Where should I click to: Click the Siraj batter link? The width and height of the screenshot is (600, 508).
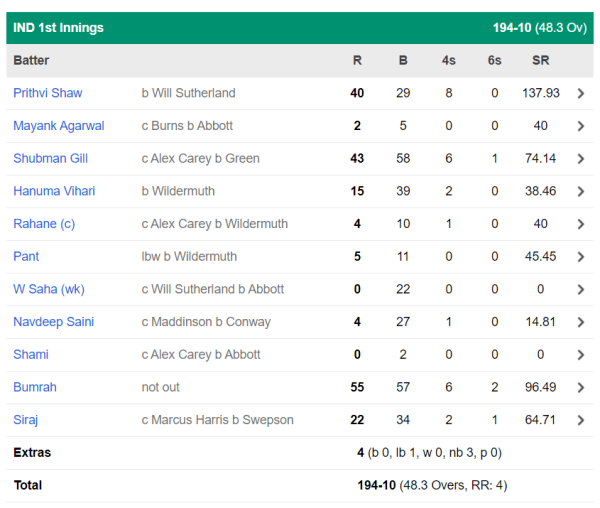tap(26, 420)
